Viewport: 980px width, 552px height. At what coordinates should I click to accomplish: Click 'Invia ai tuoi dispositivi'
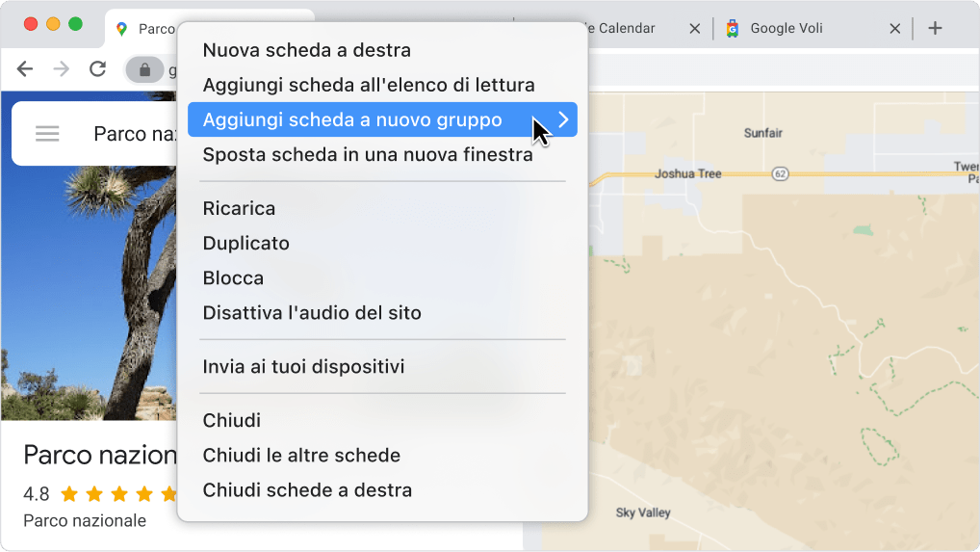(x=303, y=366)
